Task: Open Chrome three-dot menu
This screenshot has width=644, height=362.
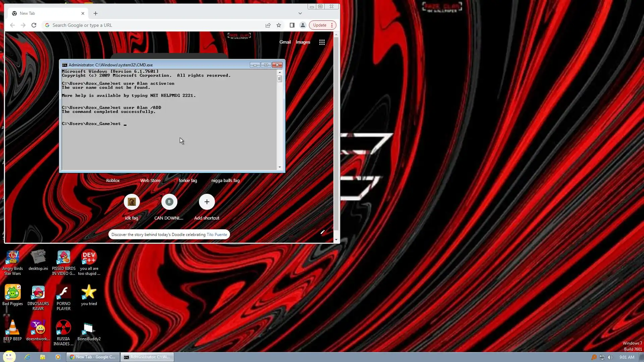Action: (x=332, y=25)
